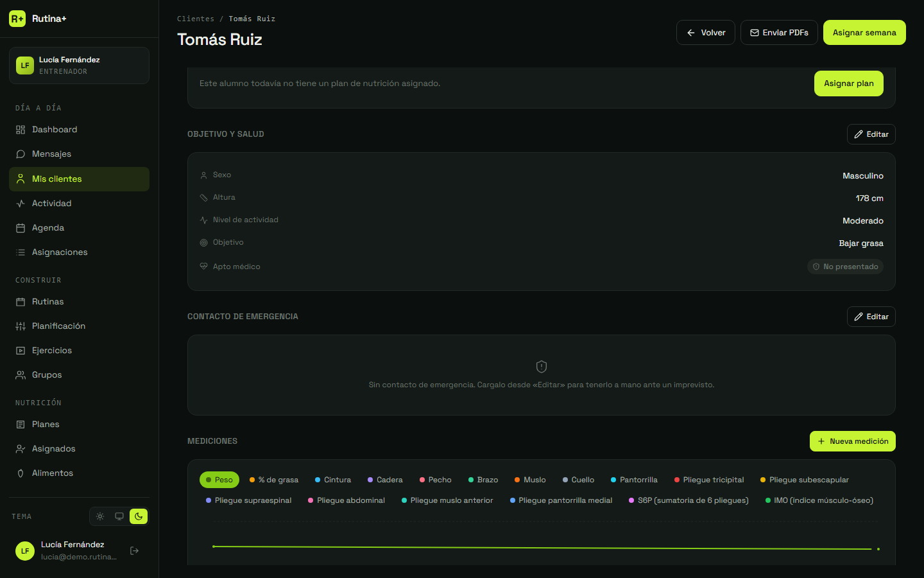
Task: Open Dashboard from the sidebar
Action: (x=79, y=130)
